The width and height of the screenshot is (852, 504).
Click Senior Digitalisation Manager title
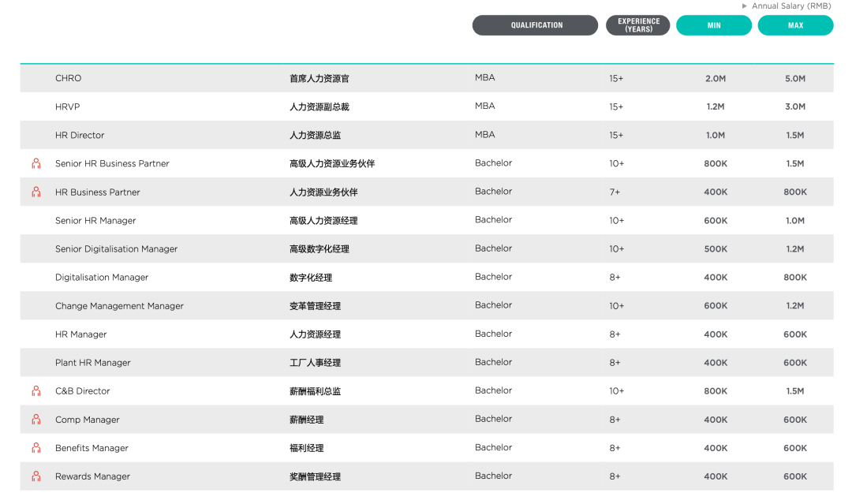coord(116,248)
